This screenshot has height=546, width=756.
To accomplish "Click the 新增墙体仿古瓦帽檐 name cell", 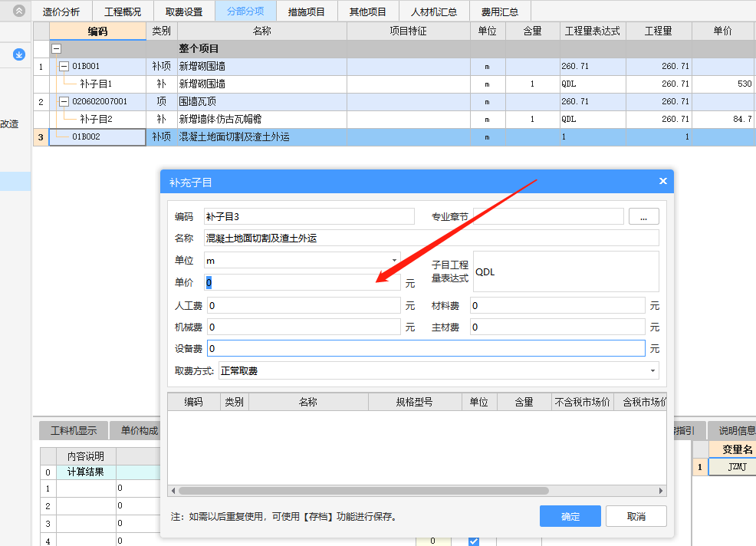I will point(262,119).
